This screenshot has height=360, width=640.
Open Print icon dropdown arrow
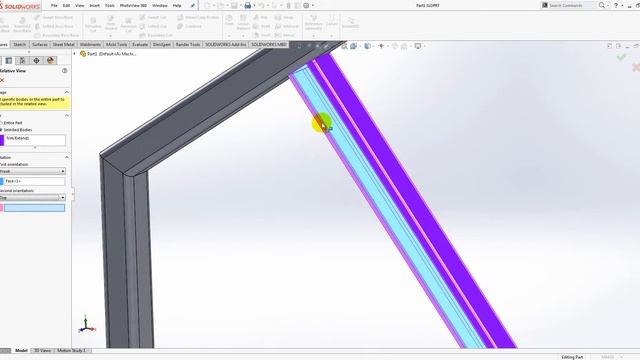point(254,6)
